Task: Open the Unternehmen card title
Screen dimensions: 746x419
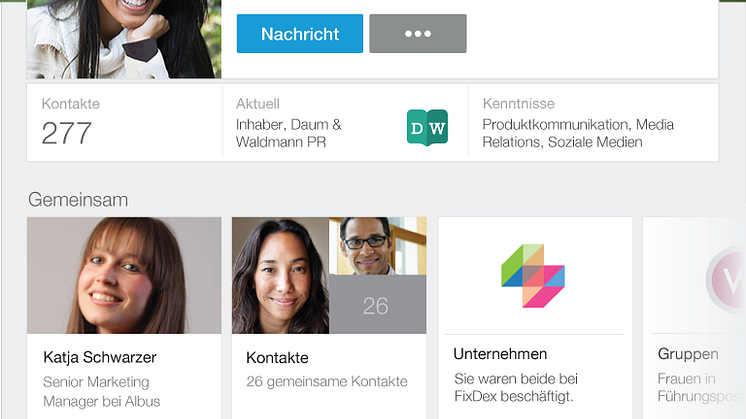Action: click(x=500, y=354)
